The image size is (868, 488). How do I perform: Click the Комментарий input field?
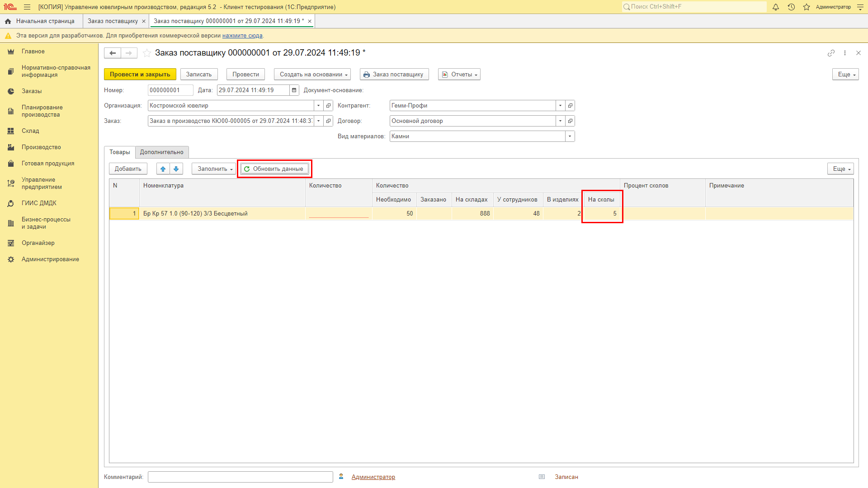click(x=241, y=477)
